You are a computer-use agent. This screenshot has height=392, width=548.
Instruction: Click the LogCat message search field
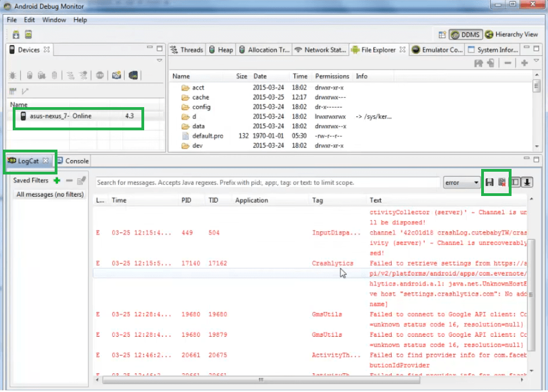(267, 182)
